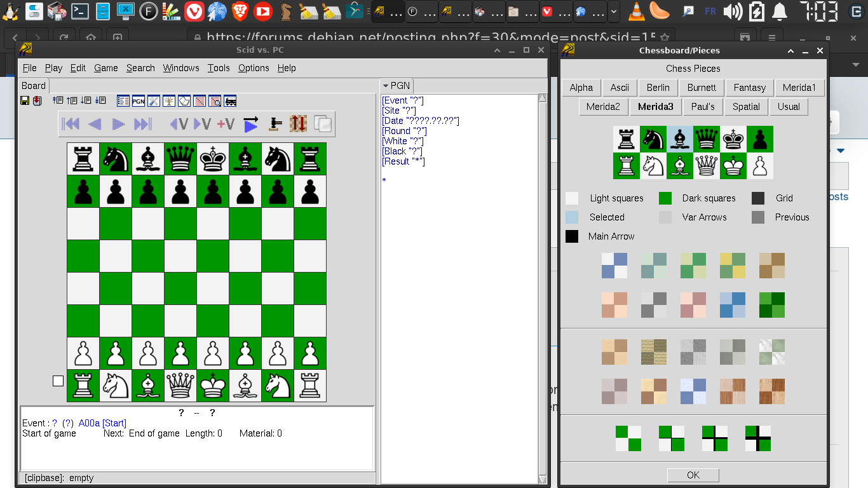Click the [Event "?"] PGN tag
Image resolution: width=868 pixels, height=488 pixels.
tap(403, 100)
